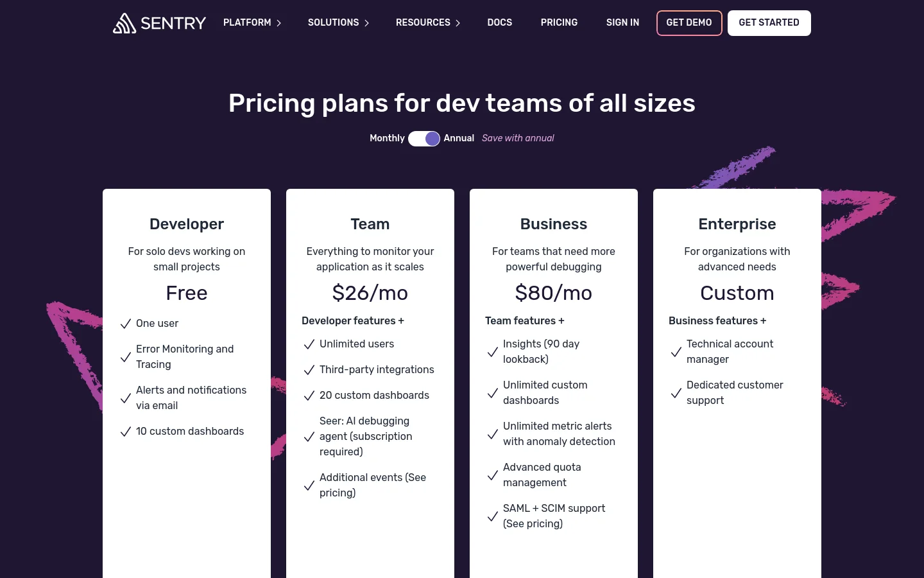Click 'For organizations with advanced needs' description
This screenshot has height=578, width=924.
(x=737, y=259)
